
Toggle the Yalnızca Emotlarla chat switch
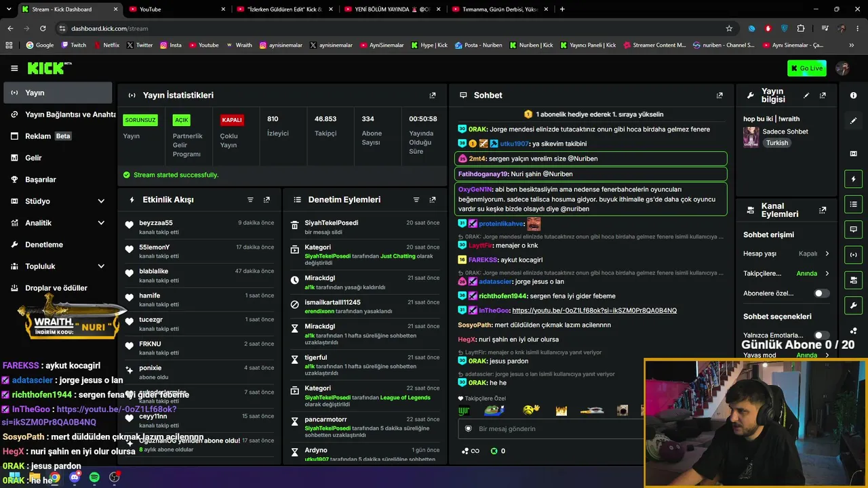point(821,335)
